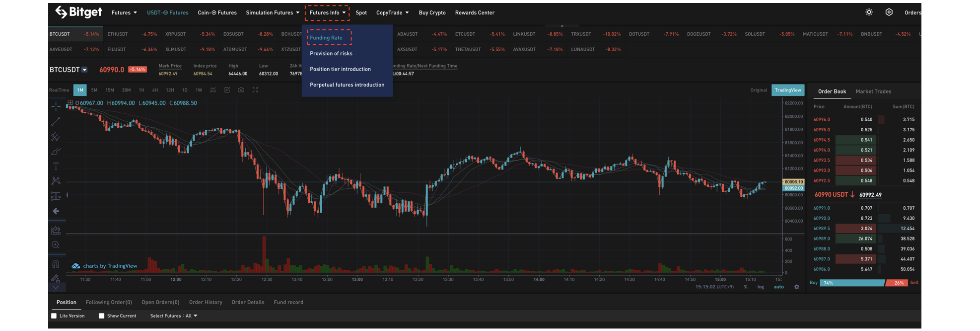Check the Show Current checkbox

pos(102,316)
